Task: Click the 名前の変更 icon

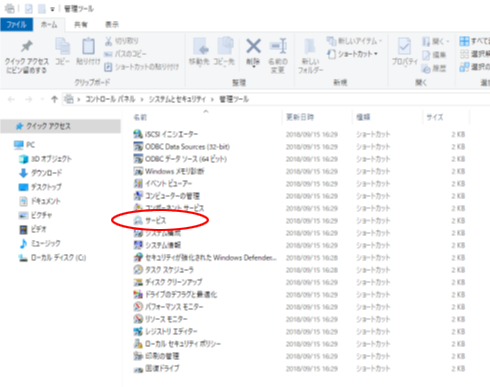Action: coord(278,46)
